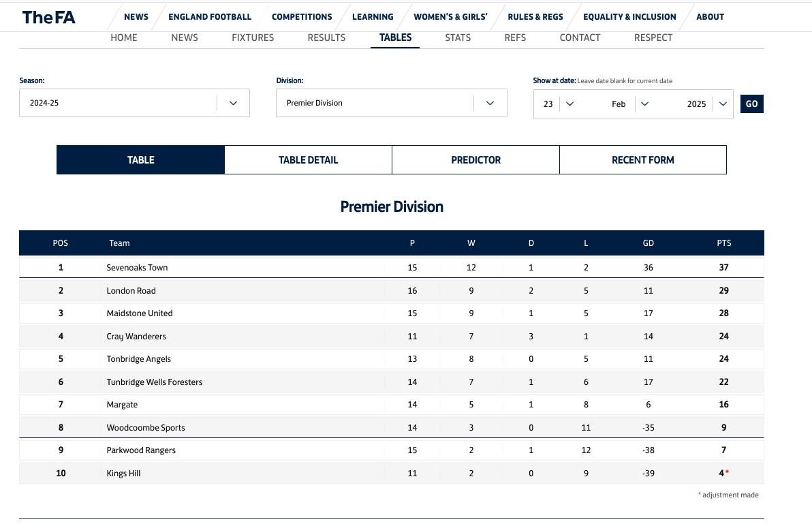Open COMPETITIONS menu
The image size is (812, 526).
point(302,16)
